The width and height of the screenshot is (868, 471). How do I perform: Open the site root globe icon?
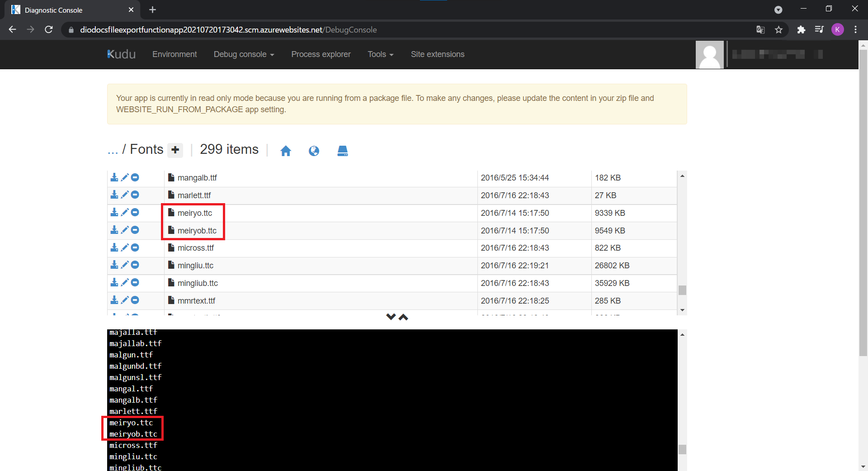coord(314,151)
